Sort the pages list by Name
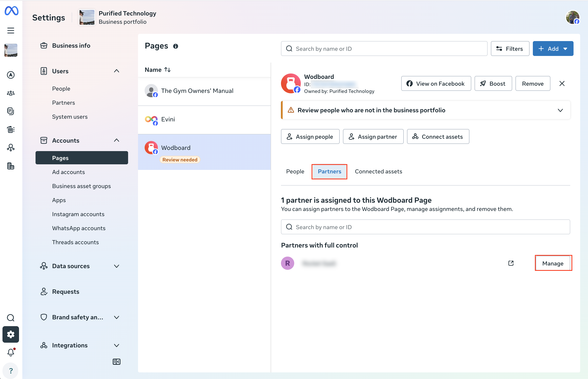588x379 pixels. (x=158, y=70)
